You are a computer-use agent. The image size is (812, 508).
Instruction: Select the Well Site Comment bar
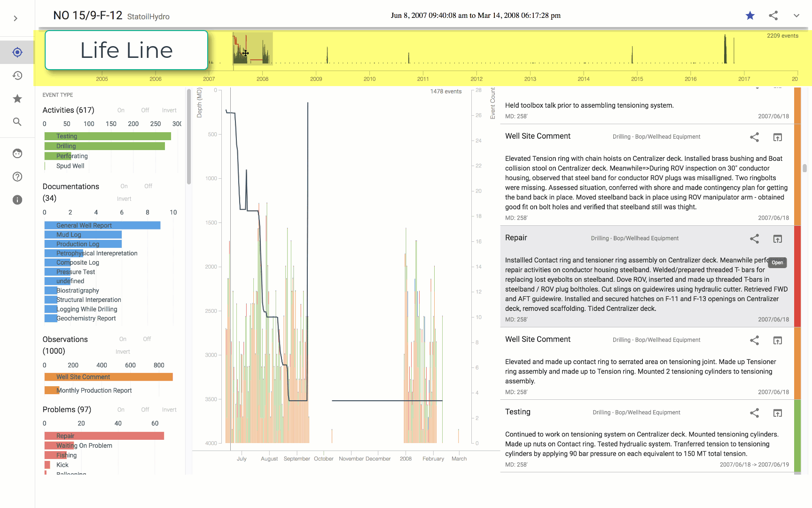click(x=109, y=377)
